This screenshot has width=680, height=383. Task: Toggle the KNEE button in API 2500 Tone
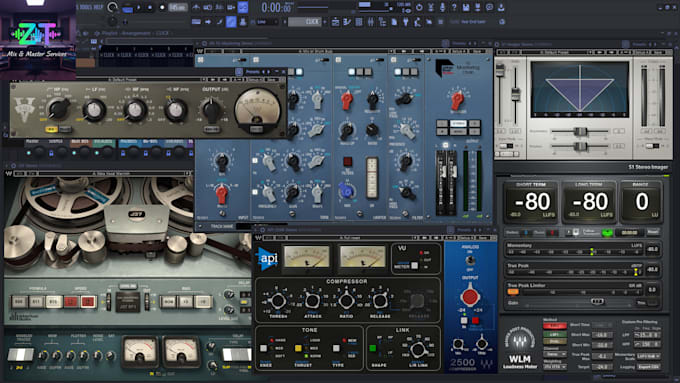pos(263,348)
